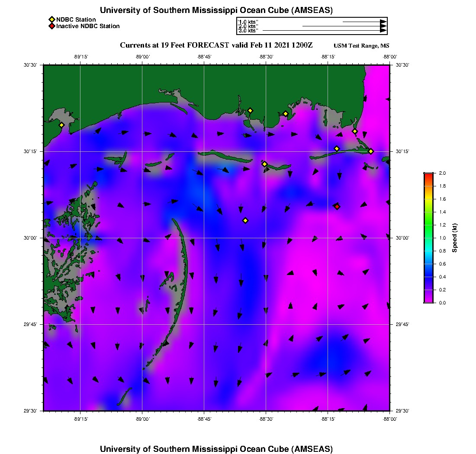Click the 1.0 kts reference arrow in the scale box
This screenshot has height=454, width=476.
365,22
